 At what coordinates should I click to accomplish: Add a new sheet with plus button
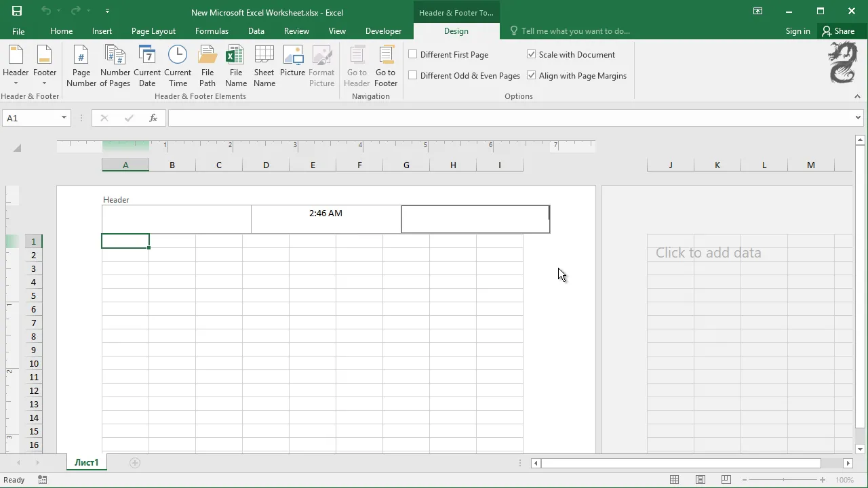coord(135,463)
